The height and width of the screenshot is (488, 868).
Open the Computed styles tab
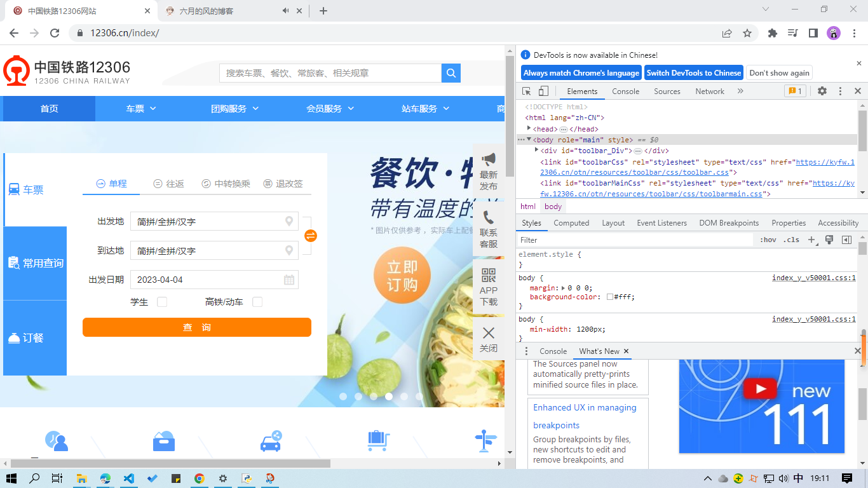tap(571, 223)
